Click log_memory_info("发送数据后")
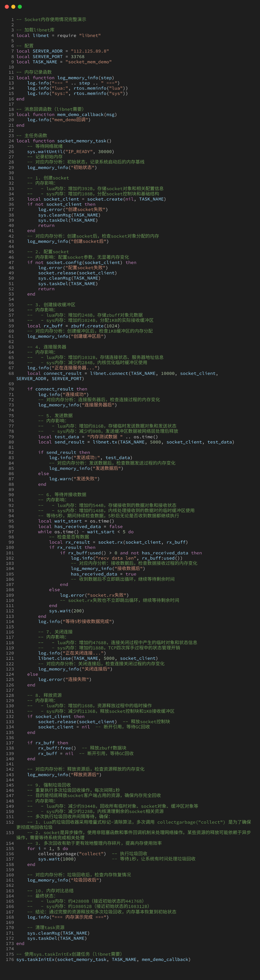The height and width of the screenshot is (980, 260). [86, 468]
